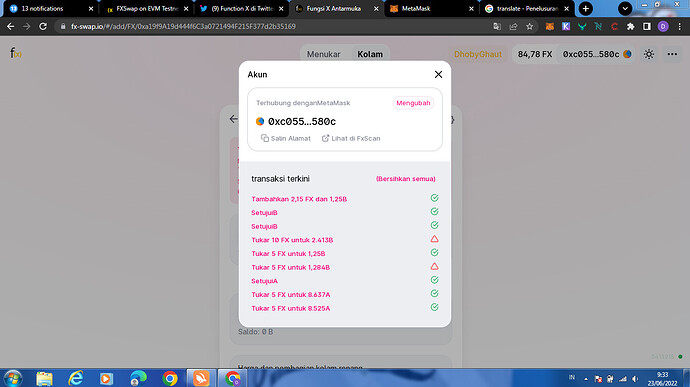Open Lihat di FxScan external link
Viewport: 690px width, 387px height.
click(351, 138)
